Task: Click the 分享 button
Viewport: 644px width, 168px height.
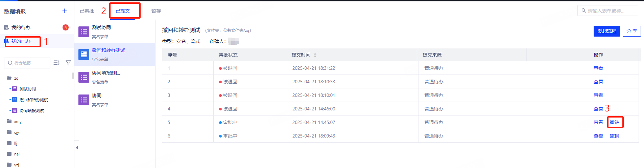Action: coord(631,31)
